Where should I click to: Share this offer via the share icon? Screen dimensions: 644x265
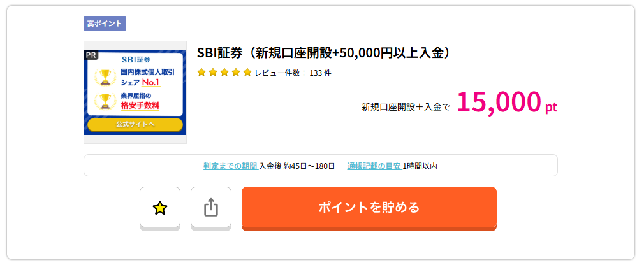[210, 207]
